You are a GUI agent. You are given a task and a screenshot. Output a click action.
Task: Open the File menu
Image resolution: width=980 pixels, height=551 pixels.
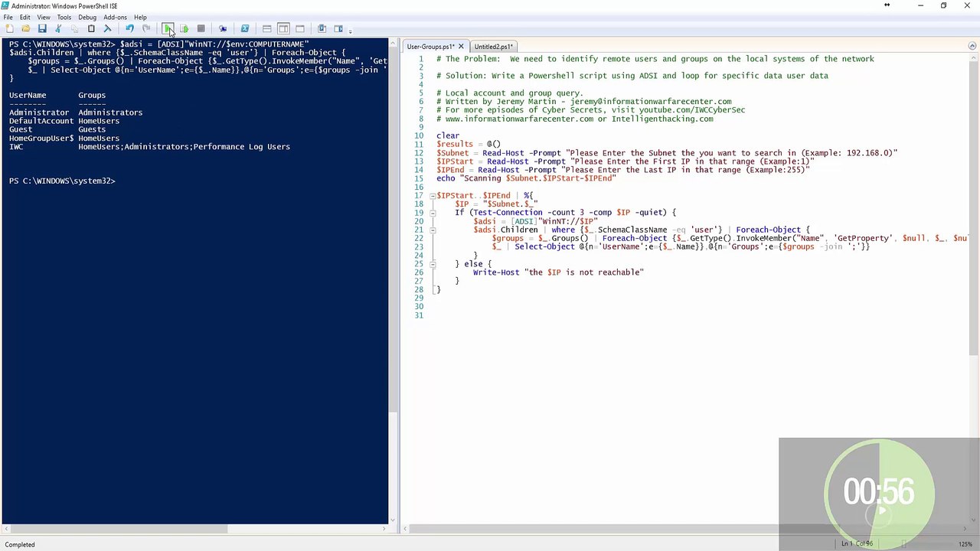point(8,17)
